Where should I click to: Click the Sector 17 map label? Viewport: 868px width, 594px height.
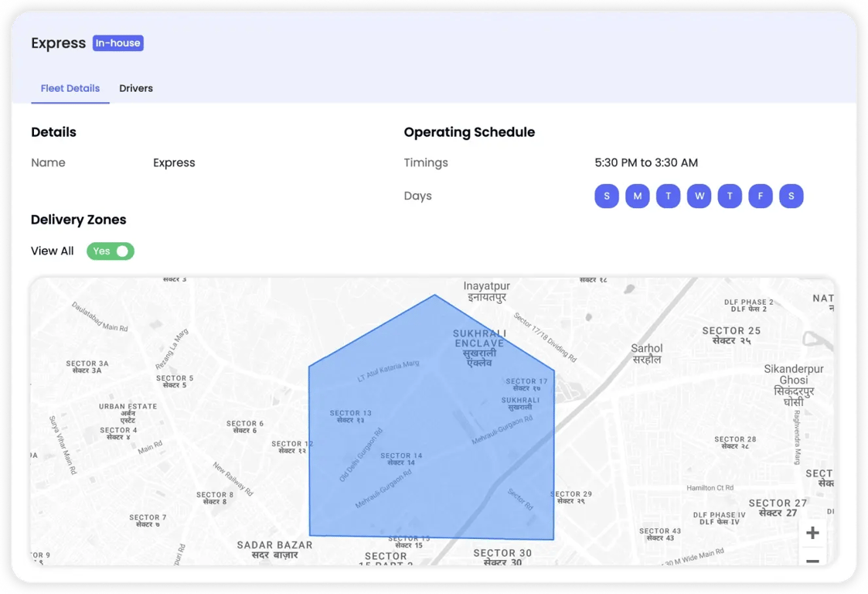(x=526, y=384)
